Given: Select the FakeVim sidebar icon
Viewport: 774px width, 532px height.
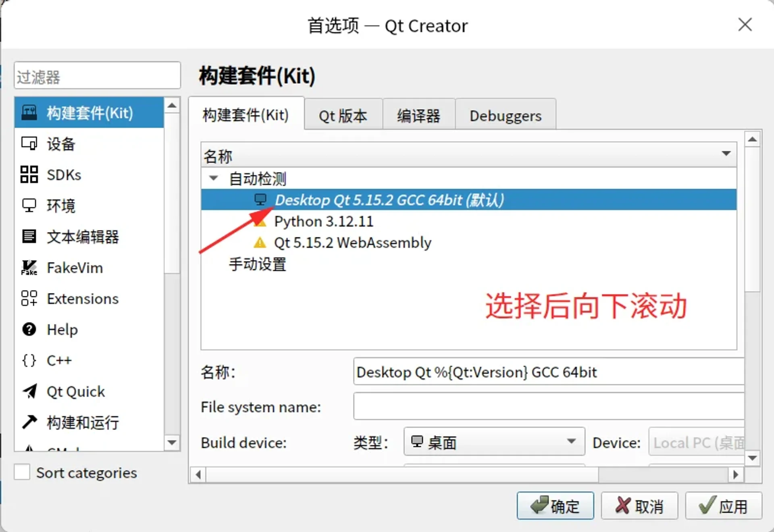Looking at the screenshot, I should tap(75, 268).
